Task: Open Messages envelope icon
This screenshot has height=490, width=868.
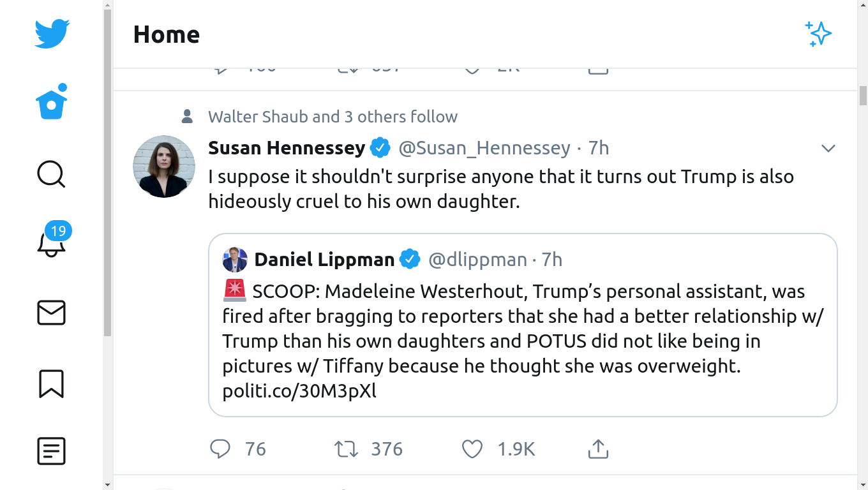Action: coord(51,313)
